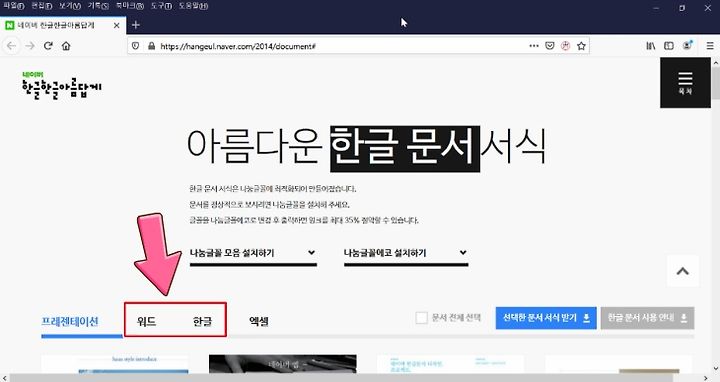The image size is (720, 382).
Task: Open a new tab with plus button
Action: point(135,25)
